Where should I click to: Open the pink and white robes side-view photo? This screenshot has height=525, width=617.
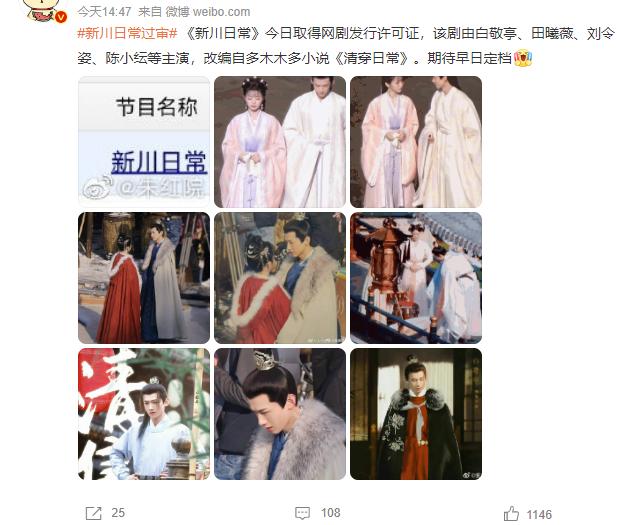click(416, 142)
